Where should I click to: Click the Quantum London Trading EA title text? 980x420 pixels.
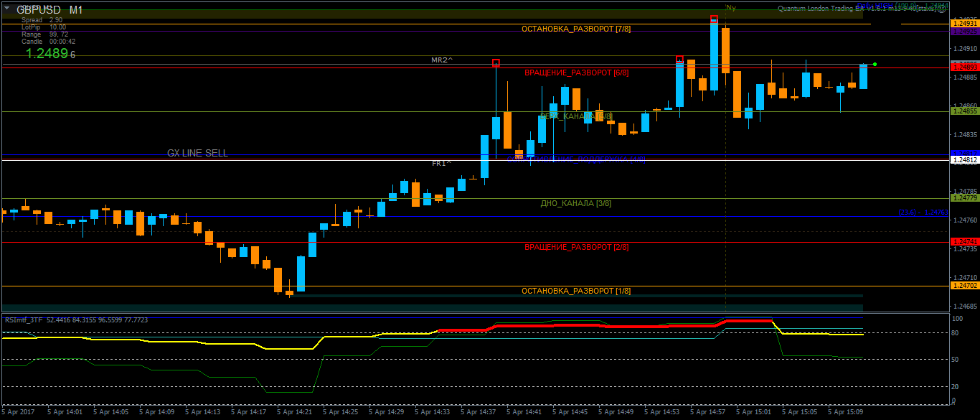pyautogui.click(x=856, y=9)
